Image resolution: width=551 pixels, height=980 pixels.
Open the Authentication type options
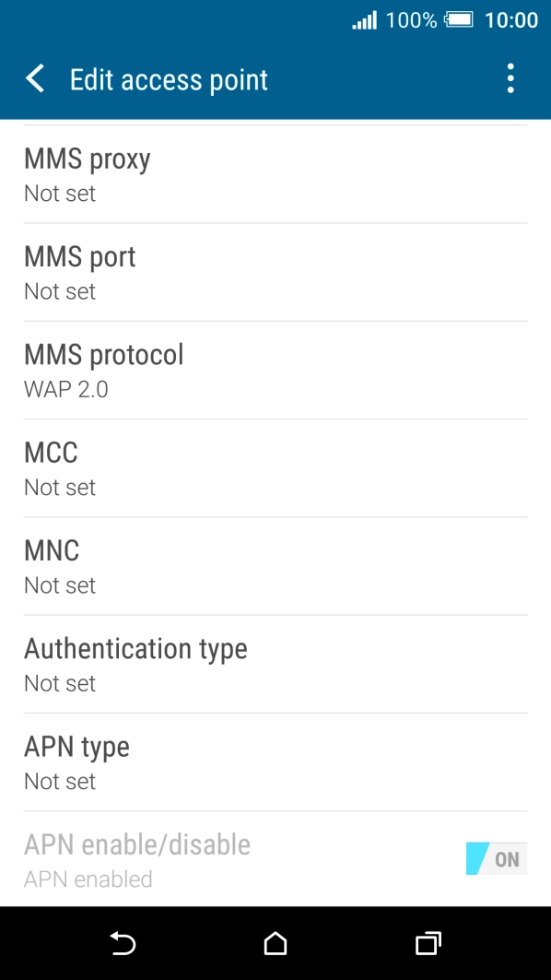[x=275, y=665]
